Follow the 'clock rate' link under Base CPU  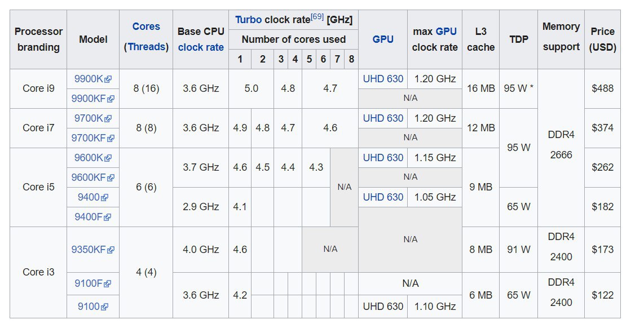click(201, 47)
